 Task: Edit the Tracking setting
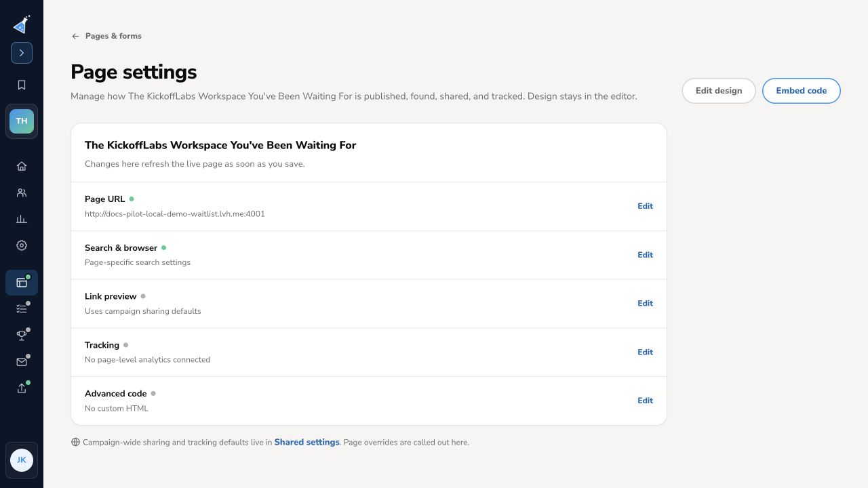(645, 352)
